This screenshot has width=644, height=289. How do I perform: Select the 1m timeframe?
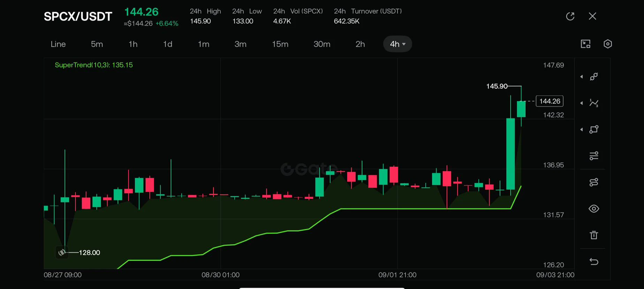pyautogui.click(x=204, y=44)
